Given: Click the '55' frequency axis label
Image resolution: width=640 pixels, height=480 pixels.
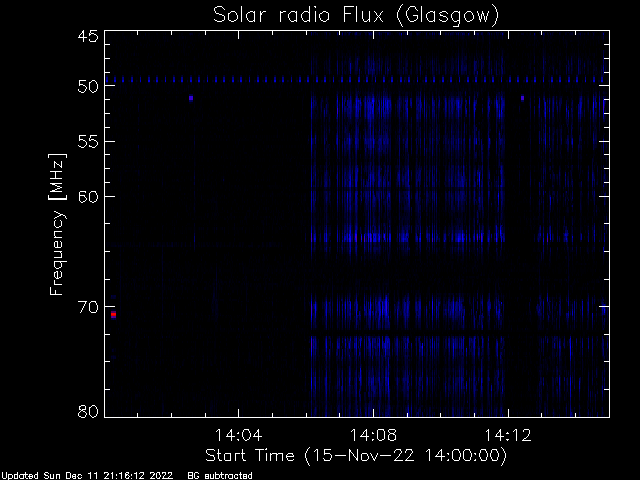Looking at the screenshot, I should click(88, 142).
